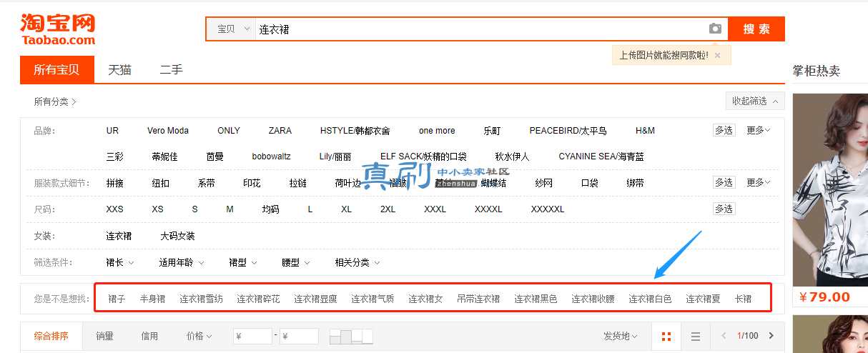The height and width of the screenshot is (353, 868).
Task: Open the 适用年龄 filter dropdown
Action: 182,262
